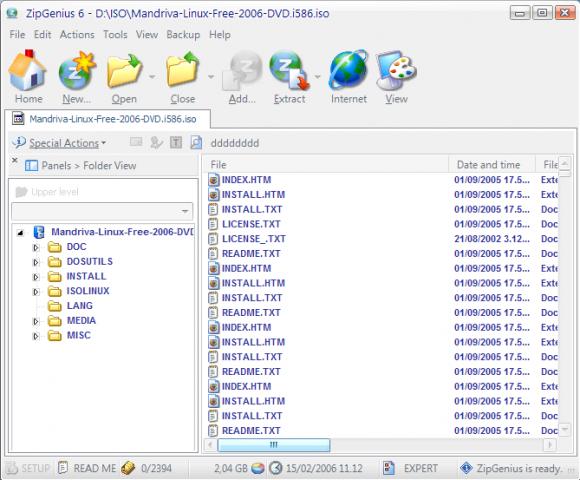Screen dimensions: 580x480
Task: Collapse the Mandriva-Linux-Free-2006-DVD root node
Action: click(x=20, y=233)
